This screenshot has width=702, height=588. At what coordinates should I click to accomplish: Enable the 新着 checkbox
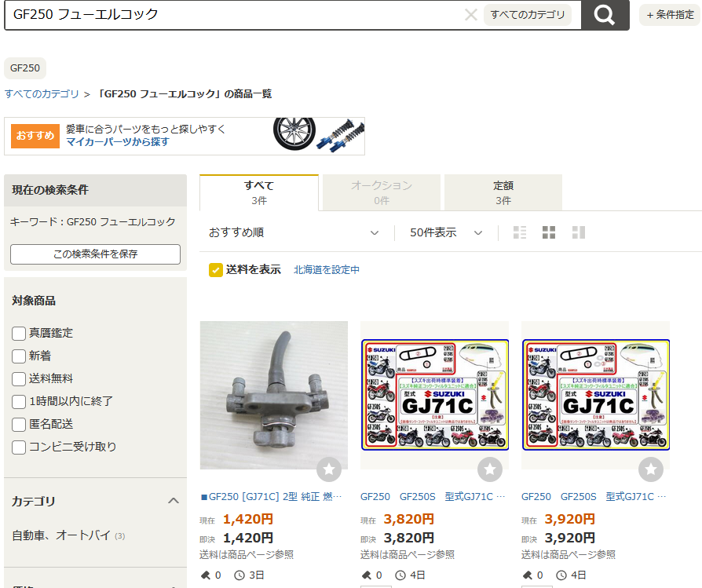[x=19, y=356]
